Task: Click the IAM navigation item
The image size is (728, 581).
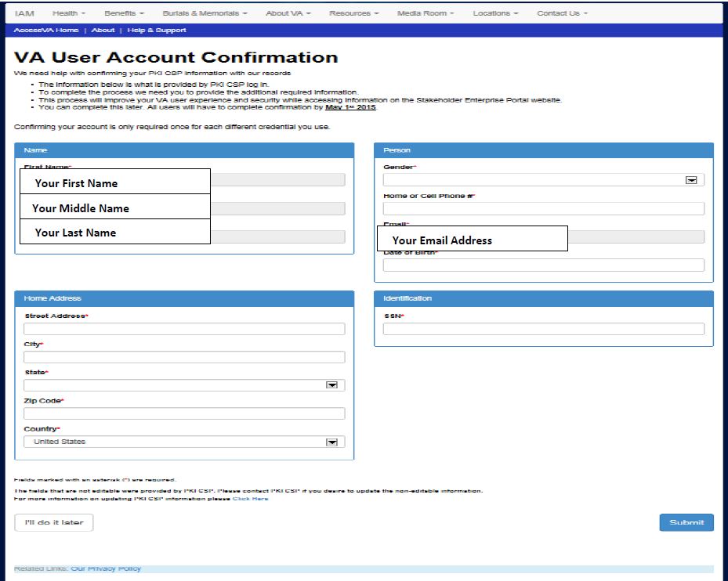Action: pyautogui.click(x=24, y=13)
